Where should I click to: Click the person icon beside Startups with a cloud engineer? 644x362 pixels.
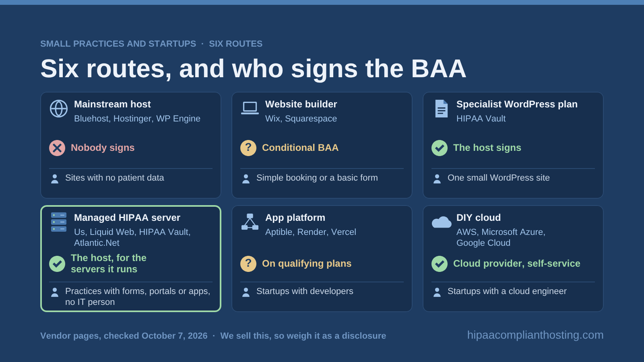(437, 292)
